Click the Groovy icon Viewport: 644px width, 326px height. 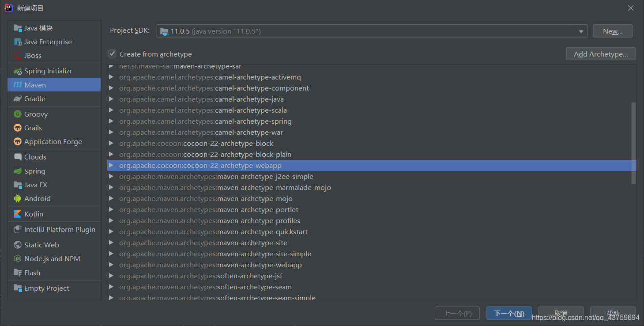(x=18, y=114)
